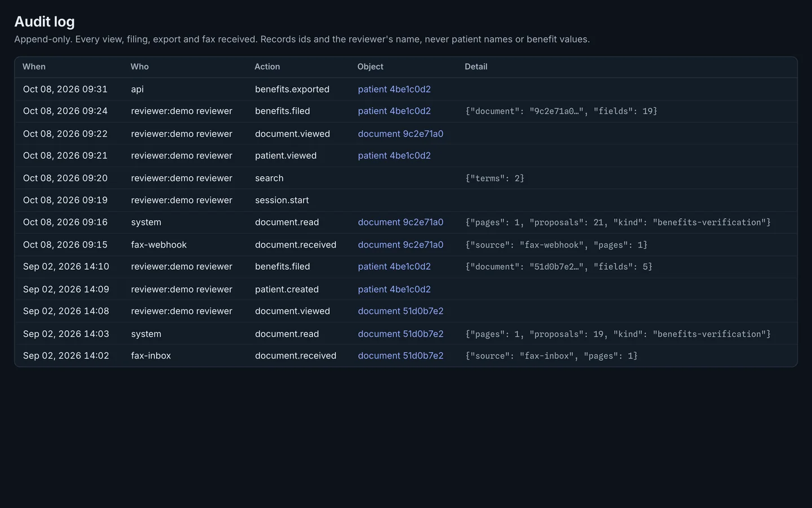Open document 9c2e71a0 from fax-webhook row

[x=400, y=245]
